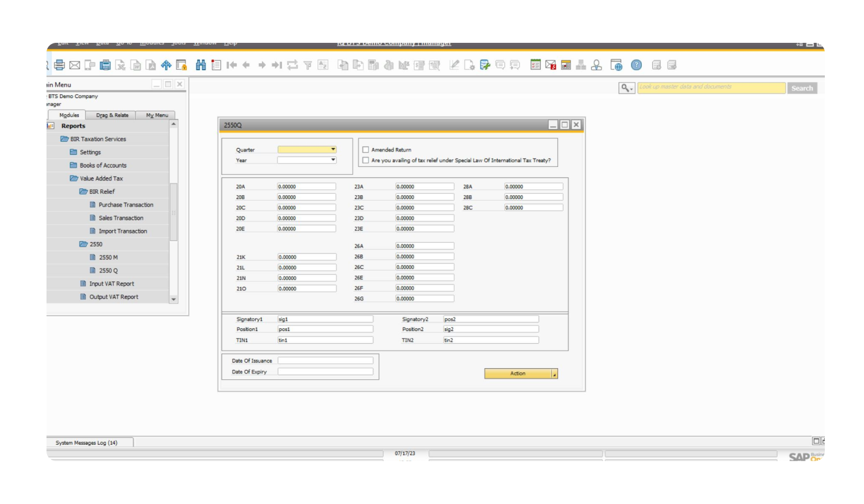Click the envelope Email icon

pyautogui.click(x=75, y=65)
